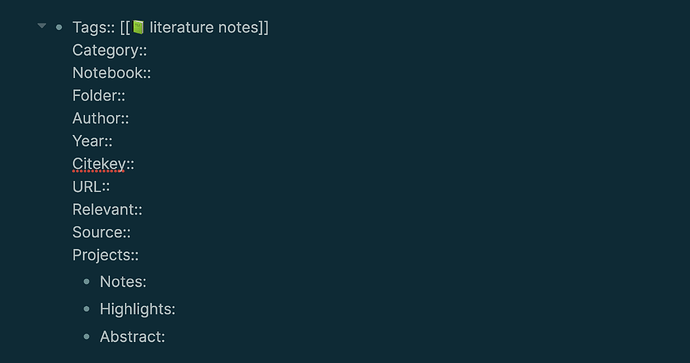Click the bullet beside Abstract

tap(87, 337)
